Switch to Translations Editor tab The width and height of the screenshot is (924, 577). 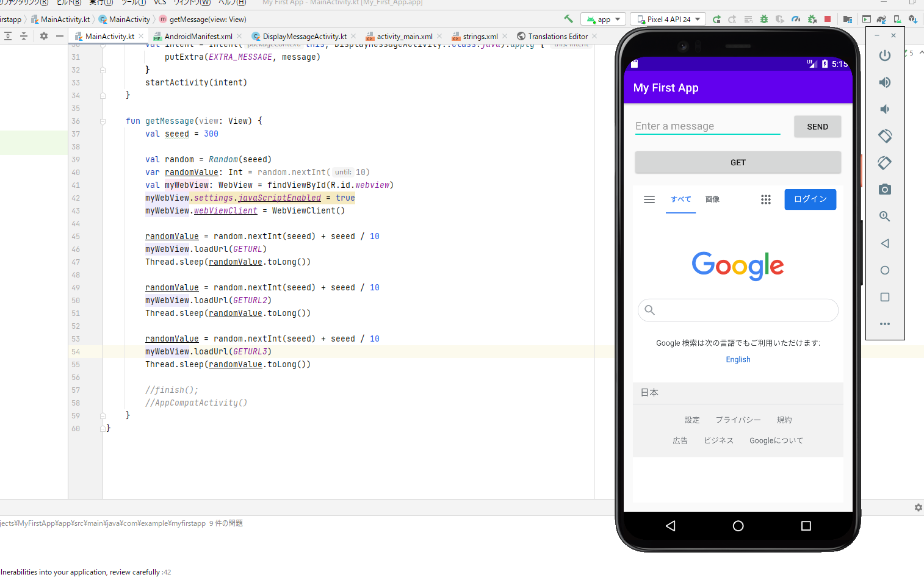558,36
